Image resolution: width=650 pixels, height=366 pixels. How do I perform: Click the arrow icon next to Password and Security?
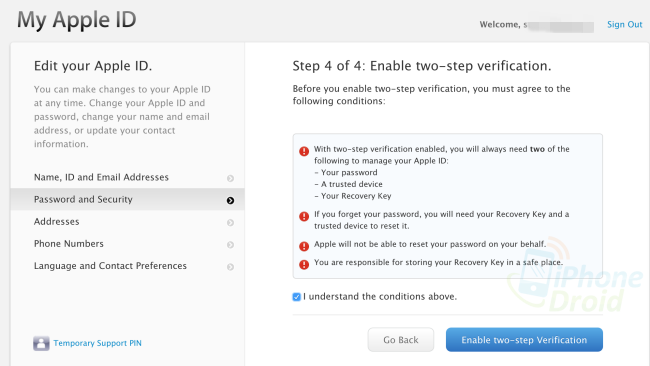click(230, 201)
